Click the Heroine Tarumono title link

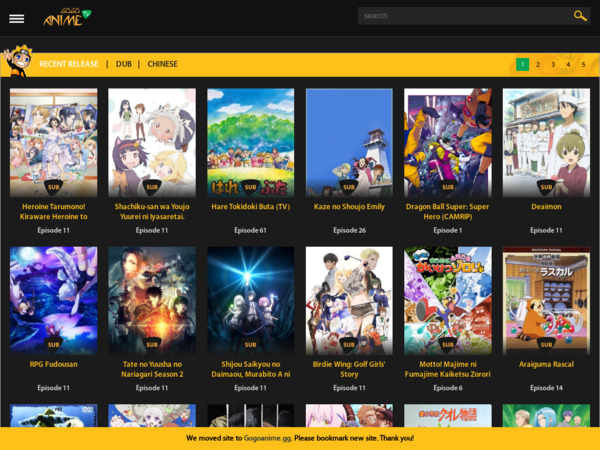[54, 212]
